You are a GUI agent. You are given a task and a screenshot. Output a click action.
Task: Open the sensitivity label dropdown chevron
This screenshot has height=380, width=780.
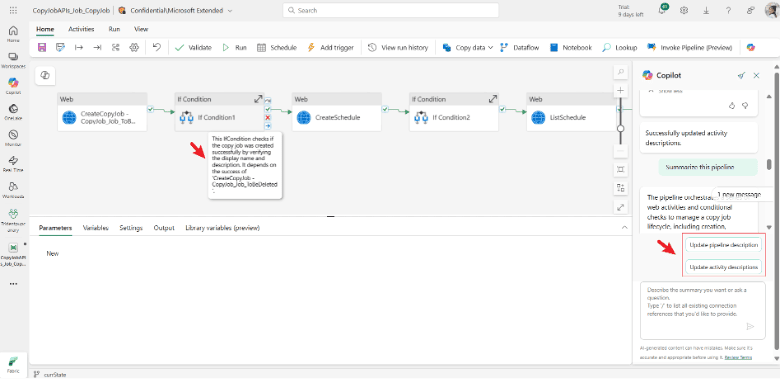pyautogui.click(x=230, y=10)
